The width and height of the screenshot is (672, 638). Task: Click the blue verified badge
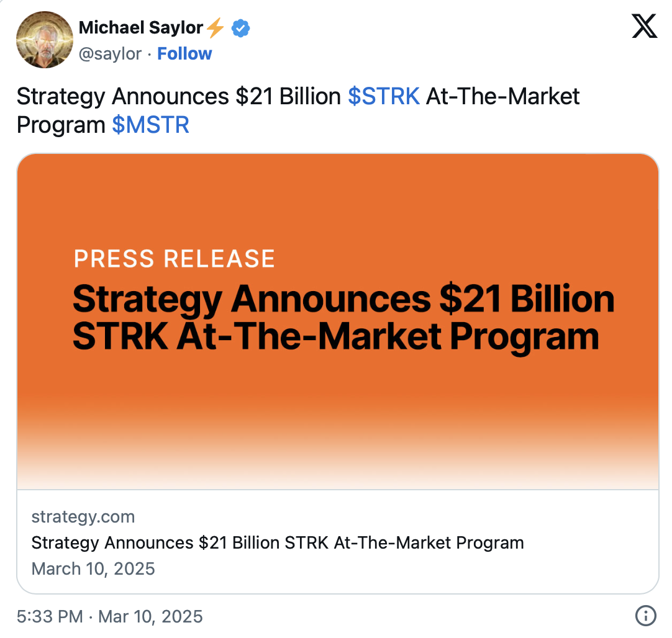coord(240,28)
